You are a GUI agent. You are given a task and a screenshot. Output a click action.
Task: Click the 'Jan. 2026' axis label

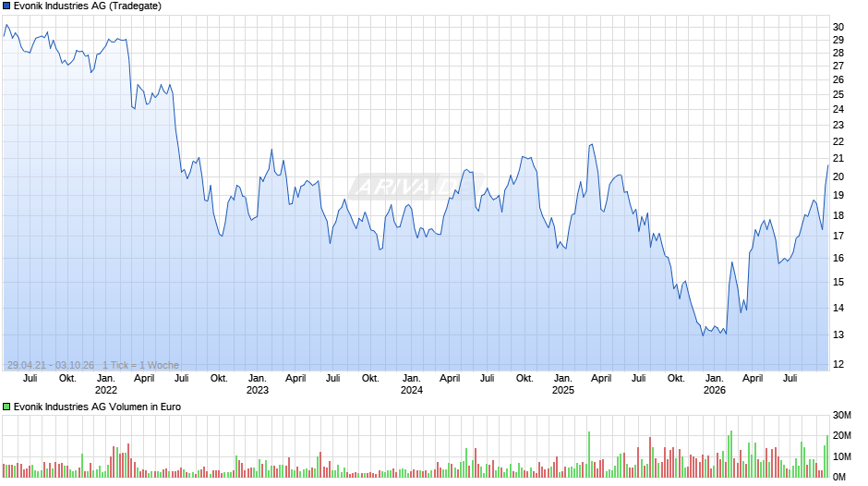click(x=714, y=384)
